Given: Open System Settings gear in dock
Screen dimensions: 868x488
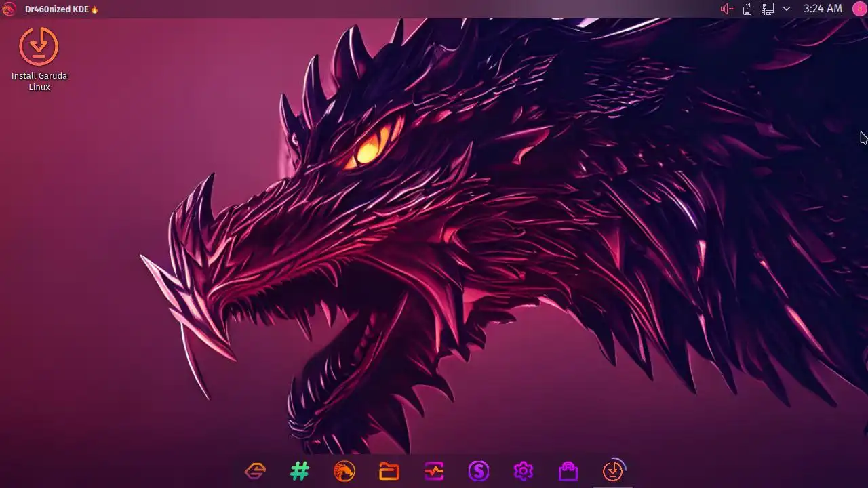Looking at the screenshot, I should 524,470.
